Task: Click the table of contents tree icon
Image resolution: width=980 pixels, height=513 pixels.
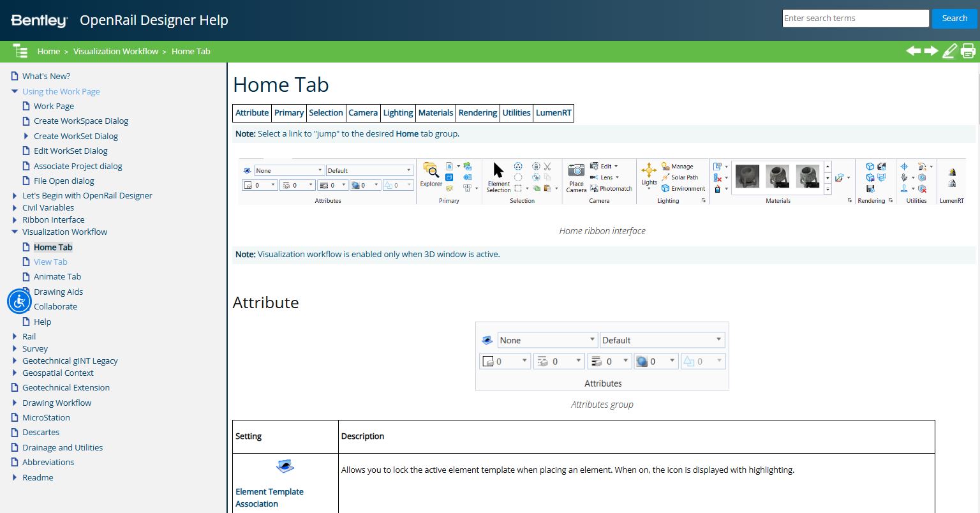Action: [20, 51]
